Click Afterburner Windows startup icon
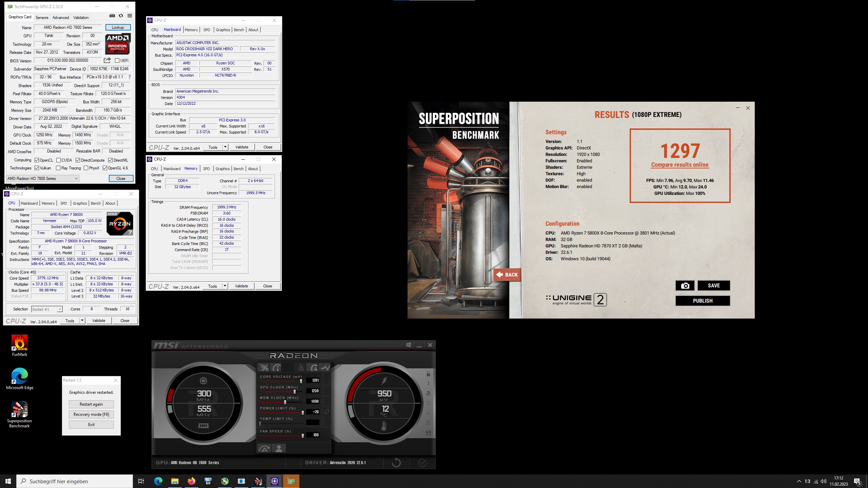Image resolution: width=868 pixels, height=488 pixels. [x=409, y=345]
